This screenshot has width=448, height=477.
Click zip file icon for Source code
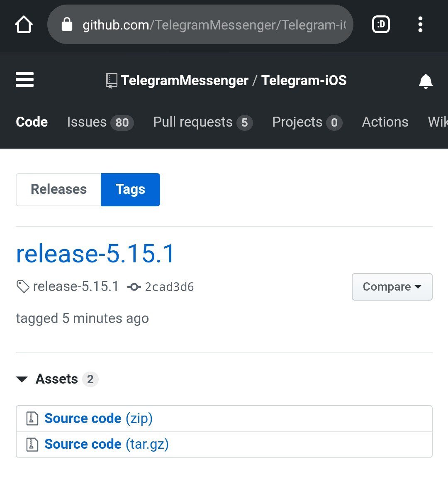[32, 418]
